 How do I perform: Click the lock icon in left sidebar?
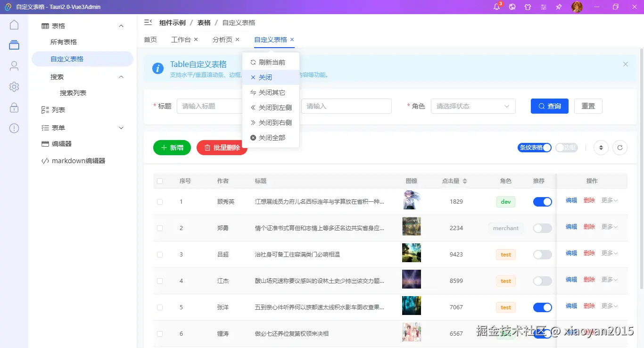tap(14, 107)
